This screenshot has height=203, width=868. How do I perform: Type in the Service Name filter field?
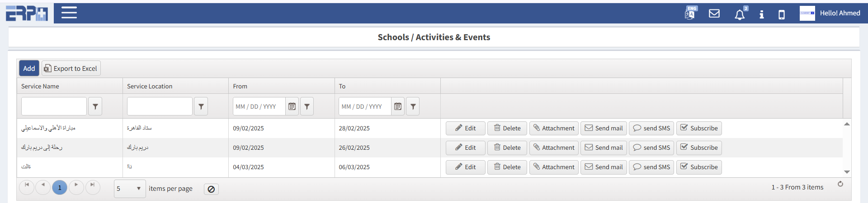pos(54,106)
